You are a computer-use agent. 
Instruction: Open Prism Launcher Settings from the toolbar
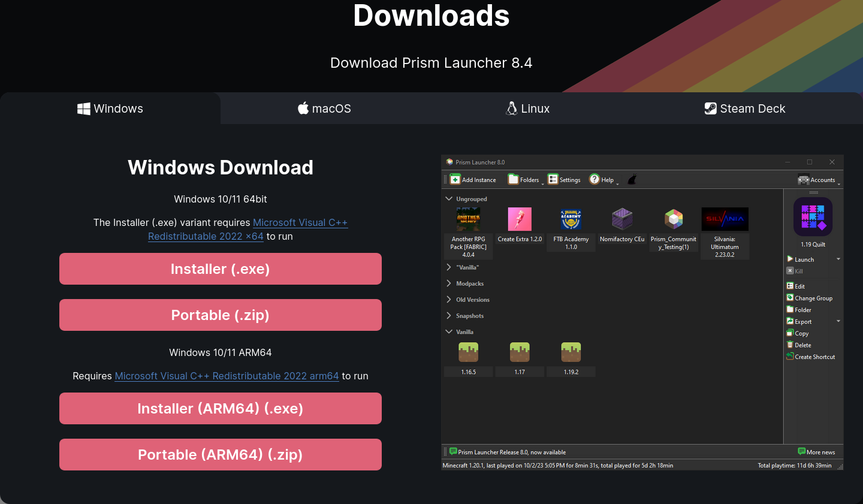point(563,179)
